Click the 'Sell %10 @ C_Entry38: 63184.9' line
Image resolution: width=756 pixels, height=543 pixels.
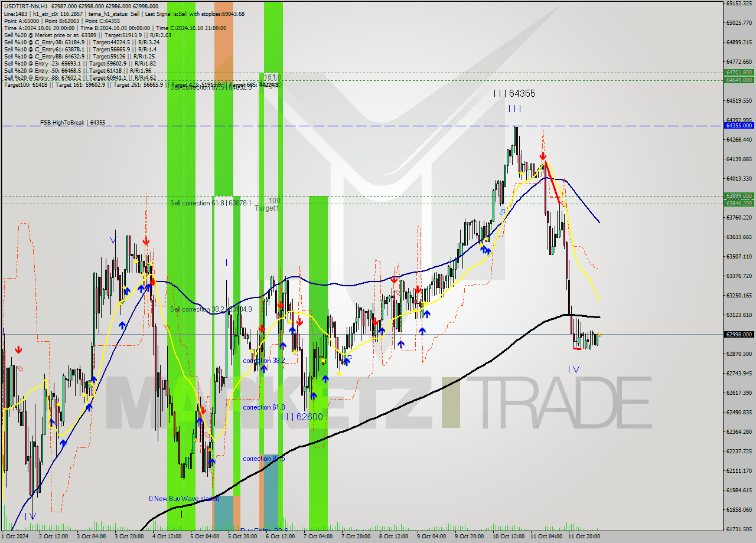click(82, 42)
